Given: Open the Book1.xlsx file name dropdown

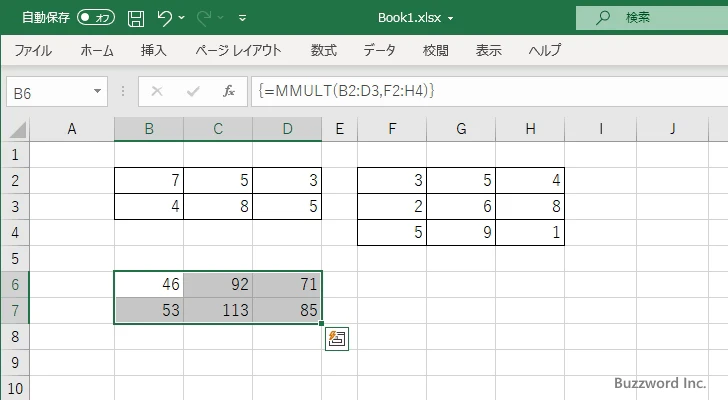Looking at the screenshot, I should 450,18.
